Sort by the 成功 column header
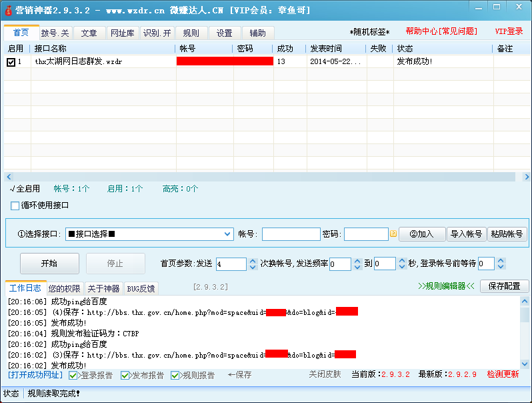The image size is (532, 403). (289, 49)
